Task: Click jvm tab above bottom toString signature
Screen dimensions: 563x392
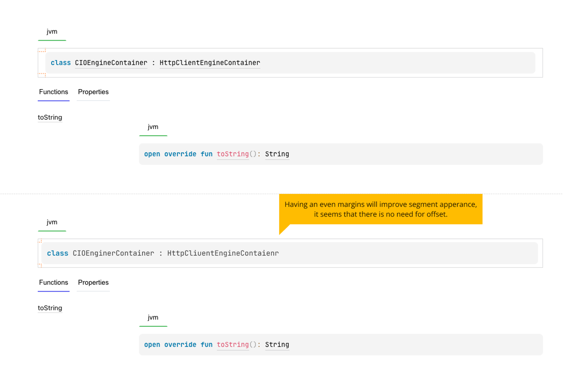Action: coord(153,317)
